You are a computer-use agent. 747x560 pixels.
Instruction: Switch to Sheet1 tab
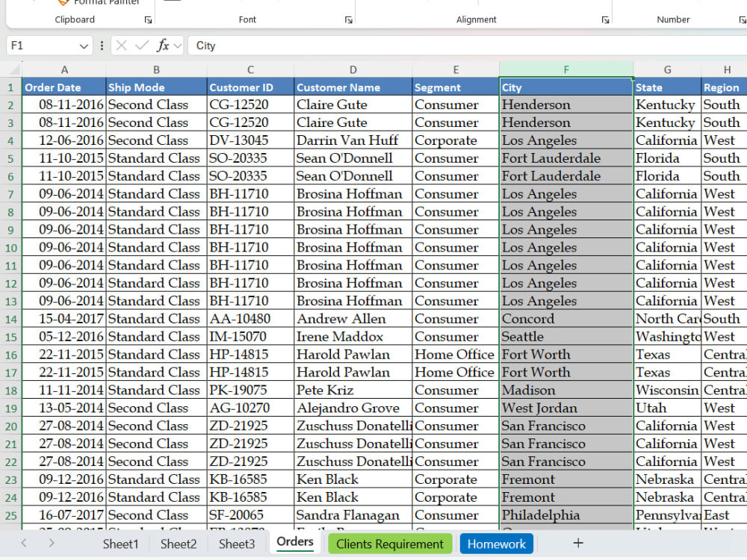point(120,544)
